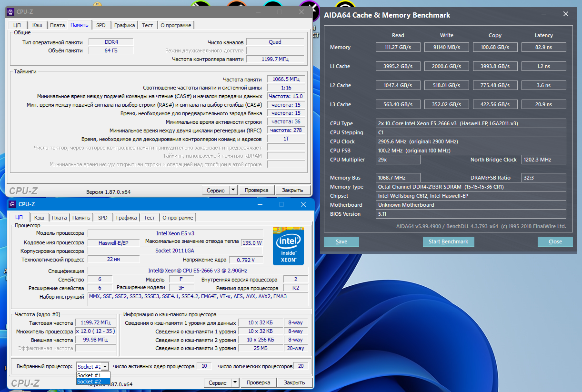Click the Memory Read value field in AIDA64
The image size is (582, 392).
click(x=398, y=47)
